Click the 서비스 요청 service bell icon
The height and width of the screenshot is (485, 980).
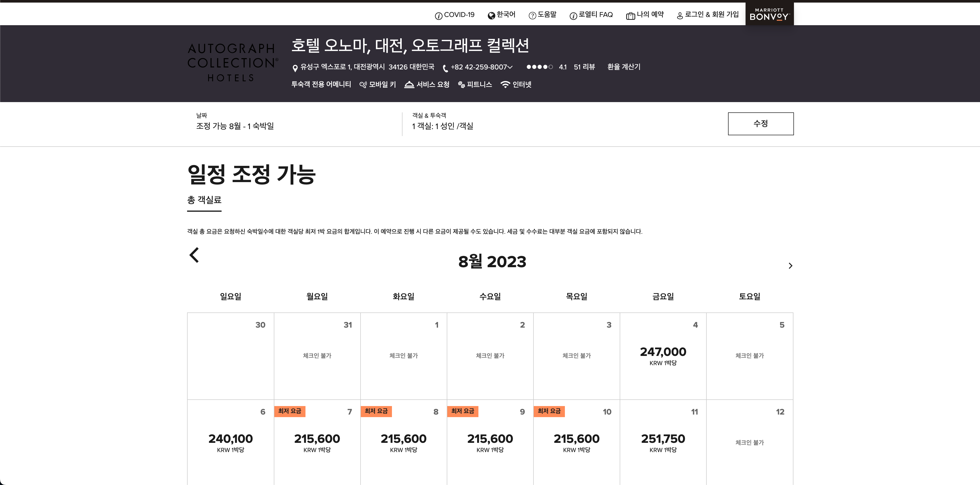(409, 84)
